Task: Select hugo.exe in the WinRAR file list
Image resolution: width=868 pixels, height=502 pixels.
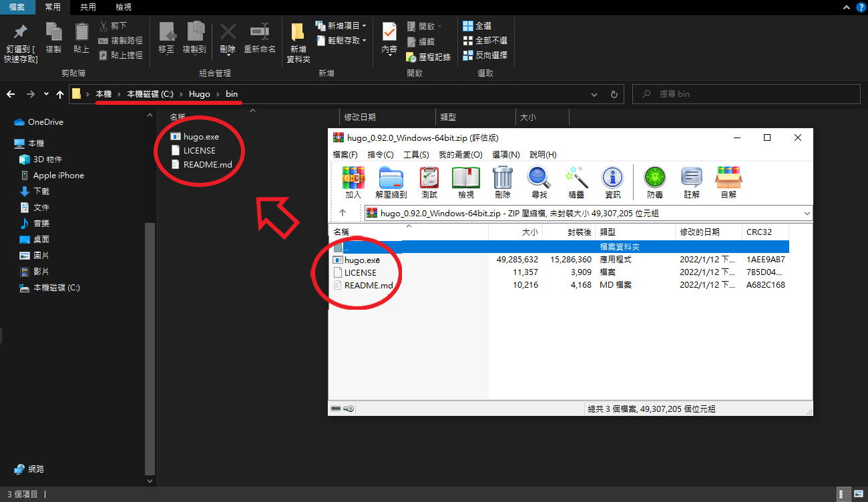Action: point(362,260)
